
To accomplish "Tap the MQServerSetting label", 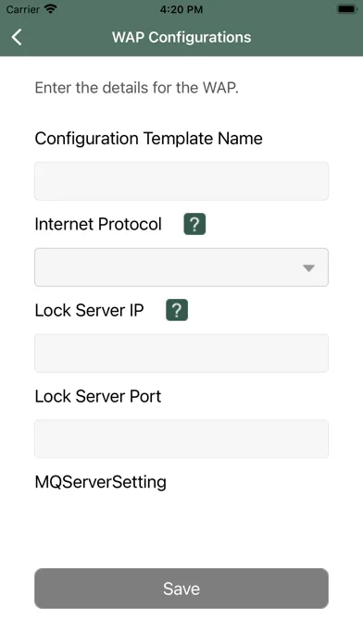I will coord(101,482).
